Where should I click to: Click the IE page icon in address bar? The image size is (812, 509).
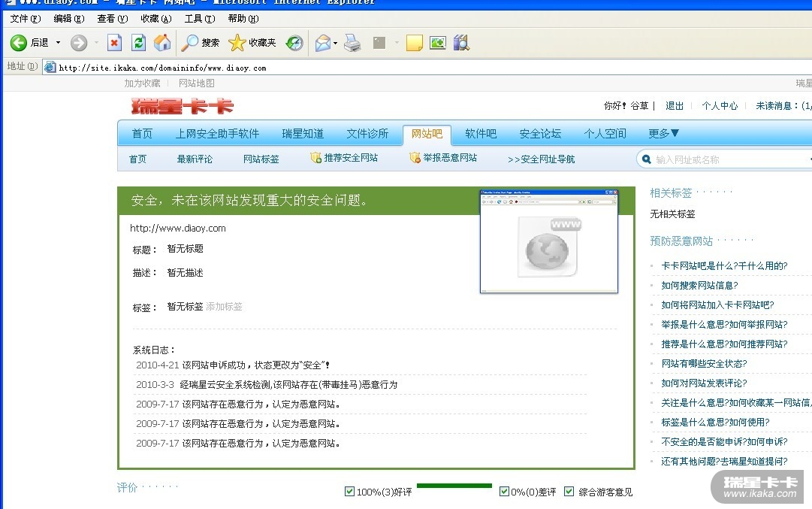[x=50, y=68]
